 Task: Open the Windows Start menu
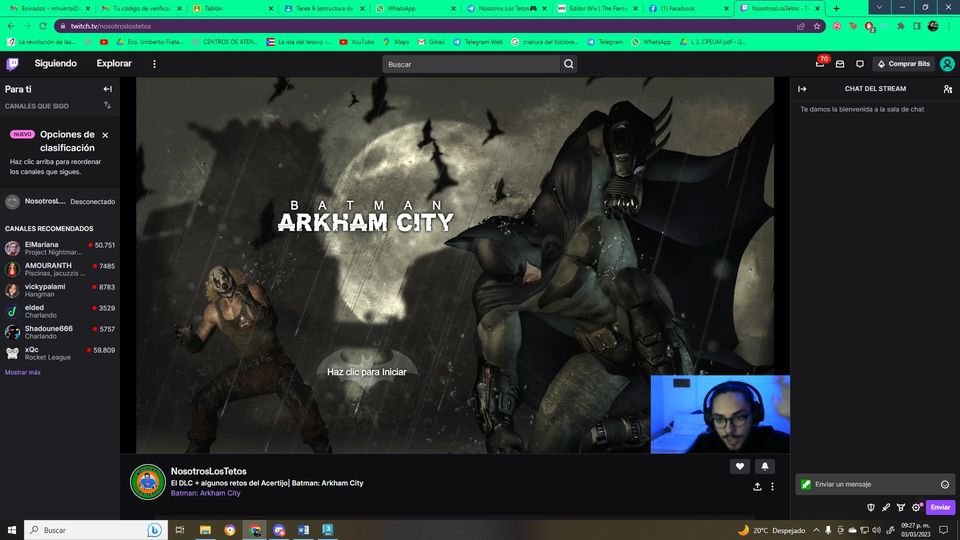(x=11, y=530)
